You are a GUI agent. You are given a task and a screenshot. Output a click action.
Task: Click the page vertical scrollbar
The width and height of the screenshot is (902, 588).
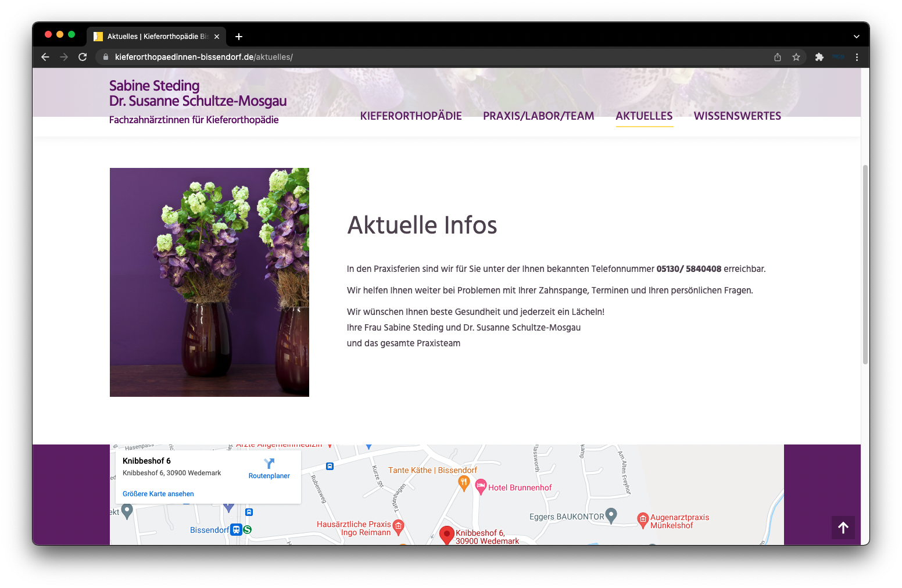pos(865,264)
